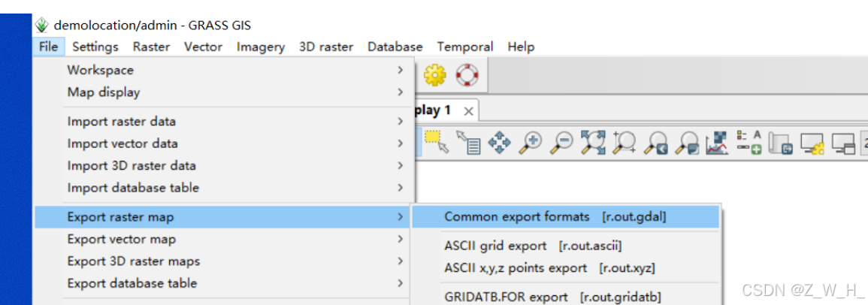The image size is (868, 305).
Task: Expand Export 3D raster maps submenu
Action: pos(223,261)
